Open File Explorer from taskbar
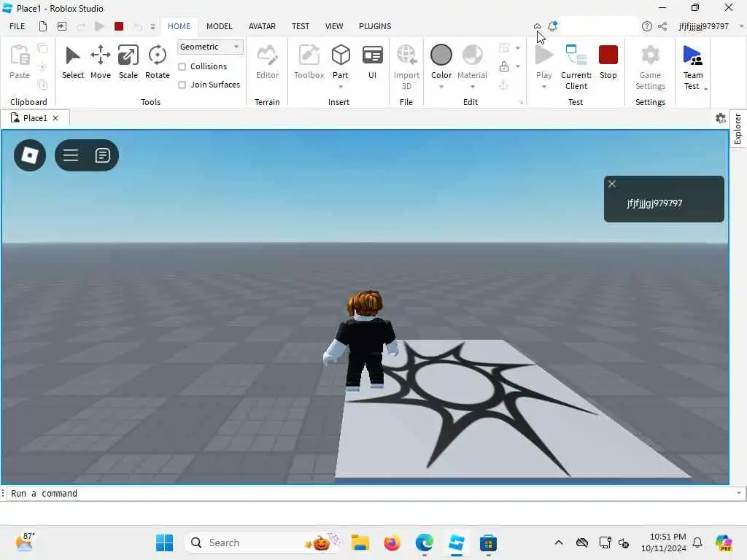Image resolution: width=747 pixels, height=560 pixels. (x=360, y=542)
